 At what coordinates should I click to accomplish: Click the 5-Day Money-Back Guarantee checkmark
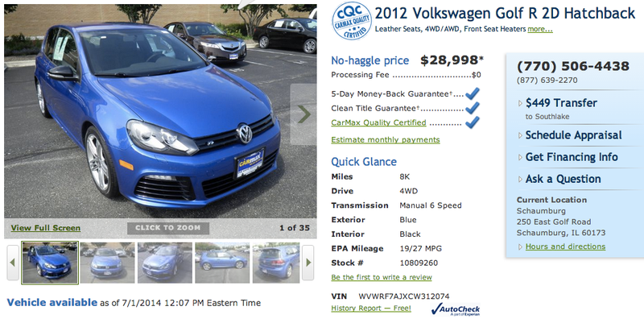(x=473, y=93)
